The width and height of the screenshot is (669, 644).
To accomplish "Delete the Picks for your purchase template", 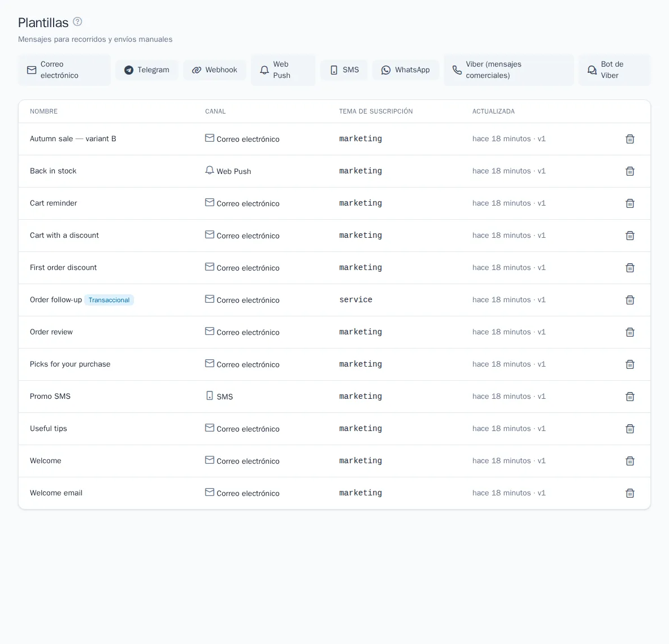I will [630, 364].
